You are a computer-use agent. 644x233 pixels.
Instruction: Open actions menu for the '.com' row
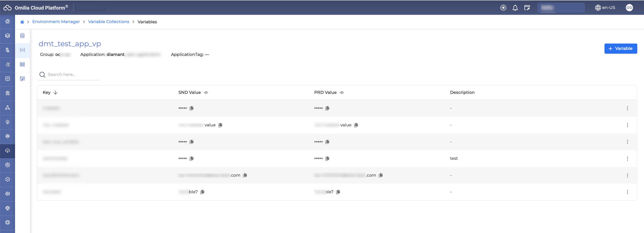coord(627,175)
